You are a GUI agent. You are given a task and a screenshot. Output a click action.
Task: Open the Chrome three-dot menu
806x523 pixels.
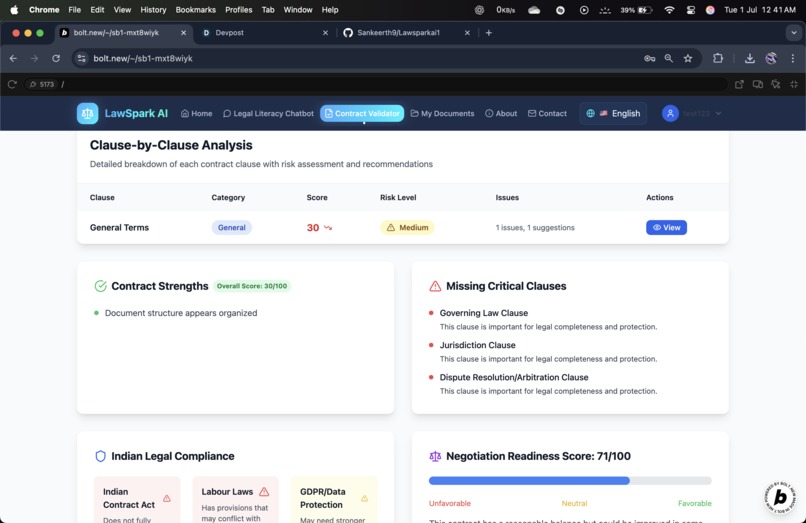tap(793, 59)
